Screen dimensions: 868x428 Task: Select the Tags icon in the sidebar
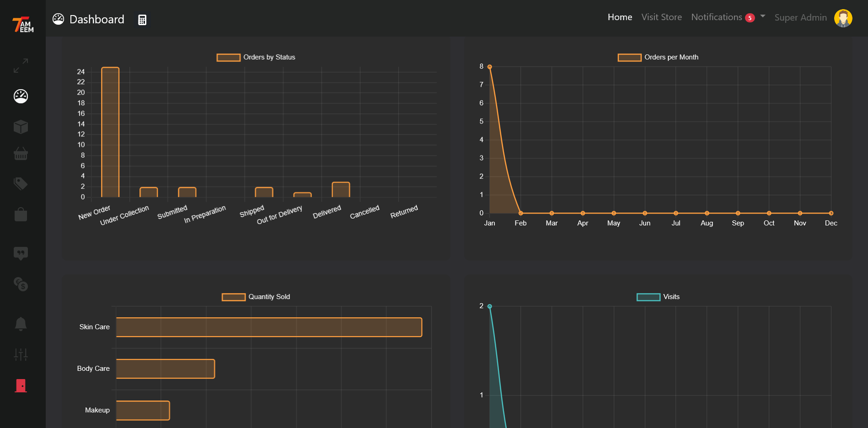[x=20, y=183]
